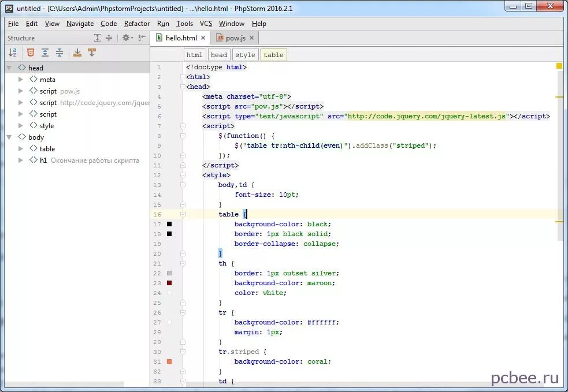Viewport: 568px width, 392px height.
Task: Click the black color swatch on line 18
Action: (169, 234)
